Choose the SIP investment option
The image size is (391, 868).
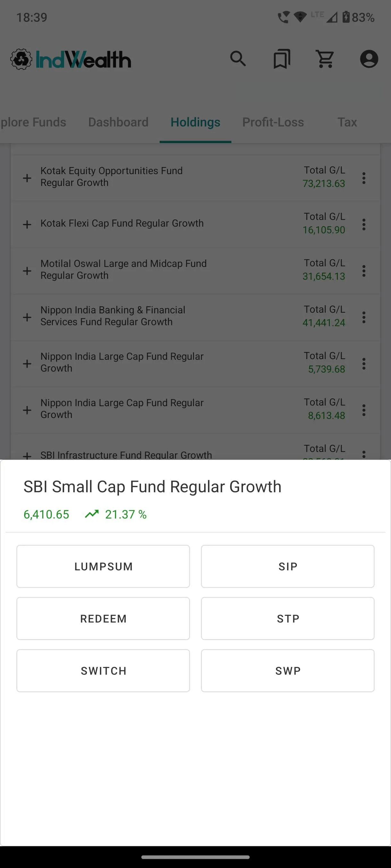click(x=288, y=567)
